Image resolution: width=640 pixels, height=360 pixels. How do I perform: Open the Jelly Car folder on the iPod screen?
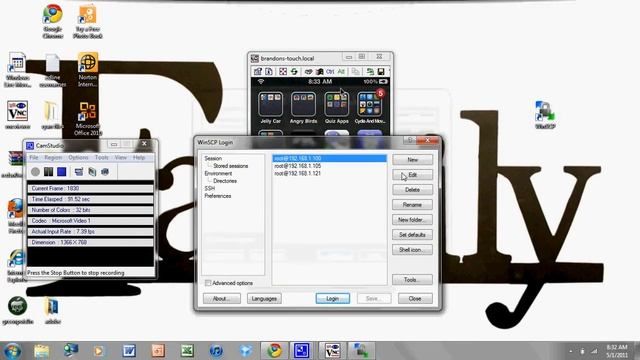271,104
